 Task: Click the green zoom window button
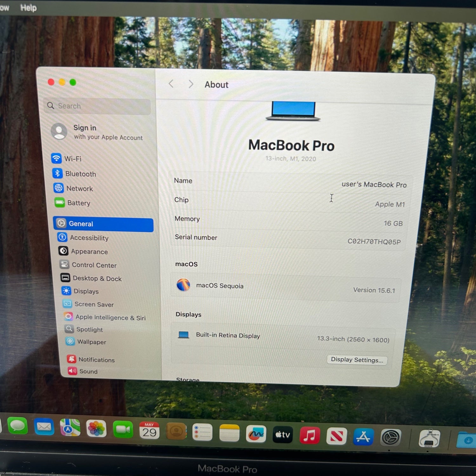pyautogui.click(x=73, y=82)
